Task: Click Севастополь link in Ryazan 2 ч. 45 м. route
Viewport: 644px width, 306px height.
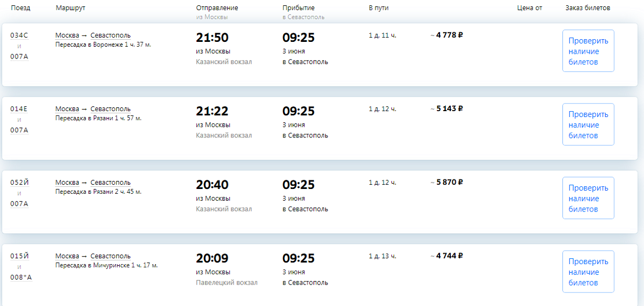Action: tap(111, 183)
